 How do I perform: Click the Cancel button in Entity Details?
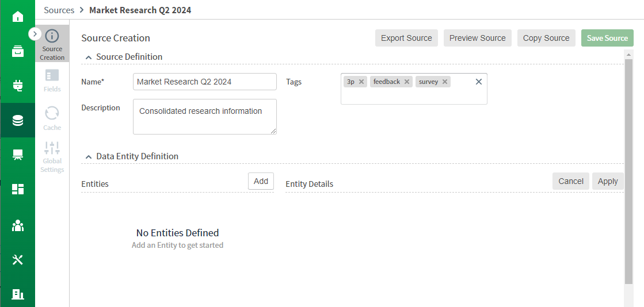click(570, 181)
